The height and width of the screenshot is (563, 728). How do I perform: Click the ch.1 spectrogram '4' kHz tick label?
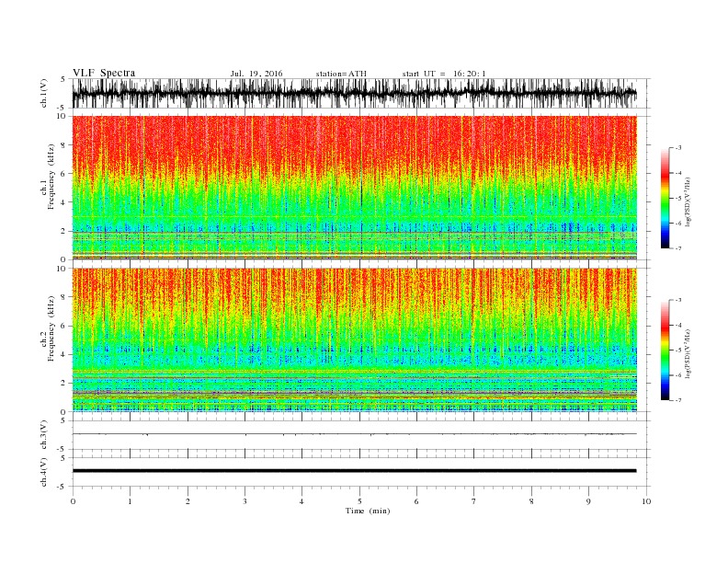[63, 202]
